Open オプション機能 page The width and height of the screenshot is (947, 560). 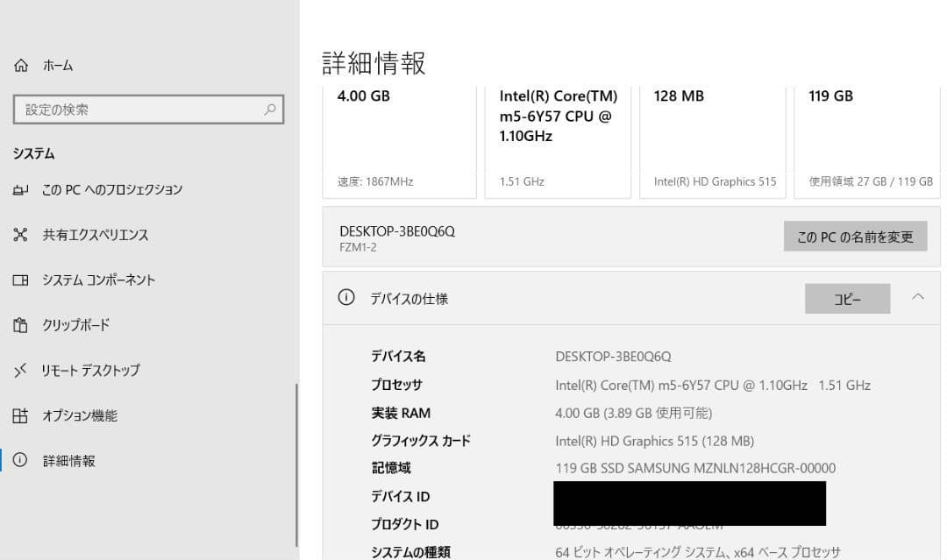pyautogui.click(x=80, y=415)
